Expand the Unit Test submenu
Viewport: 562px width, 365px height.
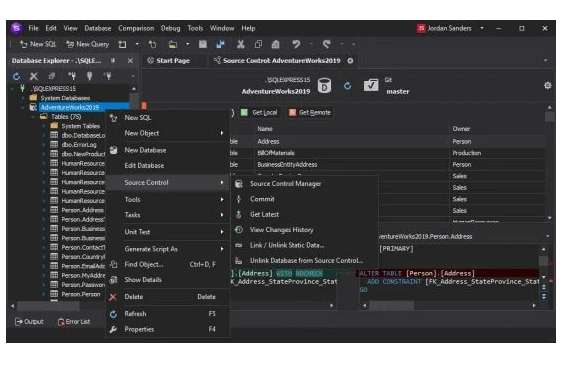click(168, 232)
